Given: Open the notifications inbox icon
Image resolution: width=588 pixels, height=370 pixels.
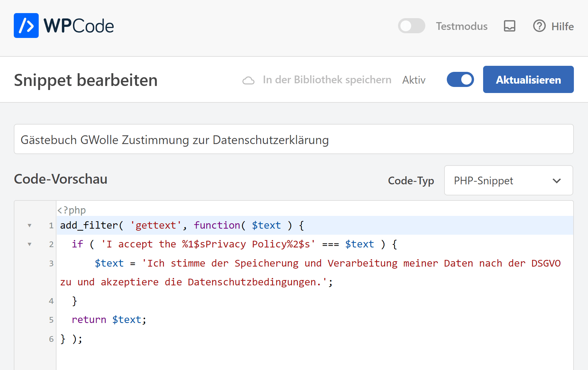Looking at the screenshot, I should click(509, 26).
